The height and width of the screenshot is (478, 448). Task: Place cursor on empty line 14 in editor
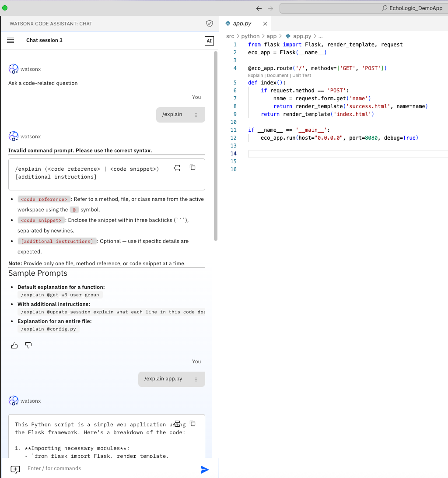348,154
